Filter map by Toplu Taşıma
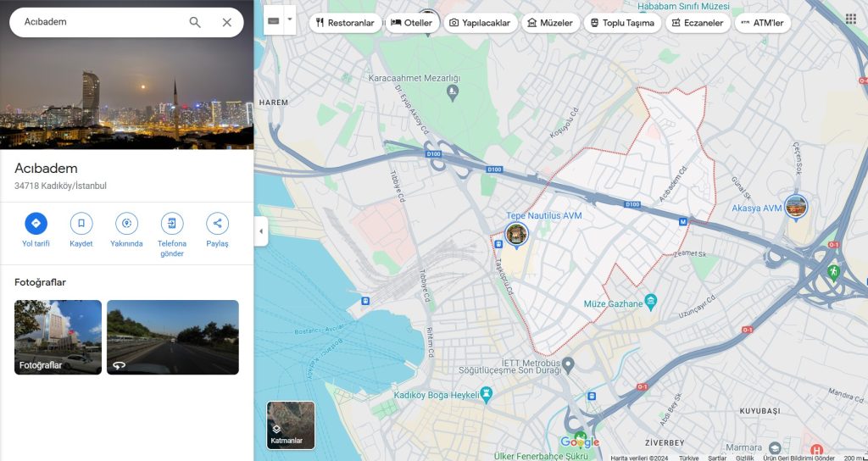 coord(622,23)
